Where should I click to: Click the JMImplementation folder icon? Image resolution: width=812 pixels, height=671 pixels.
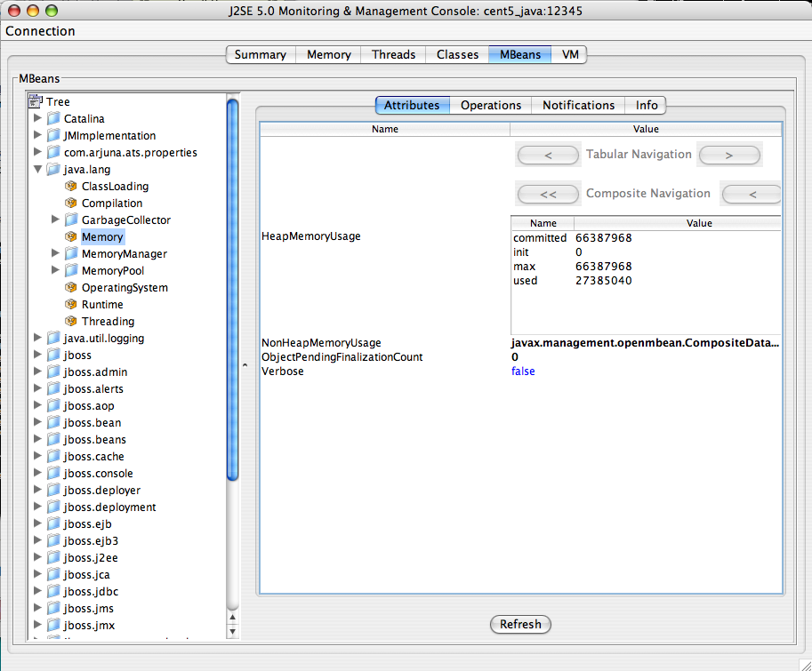[x=53, y=136]
